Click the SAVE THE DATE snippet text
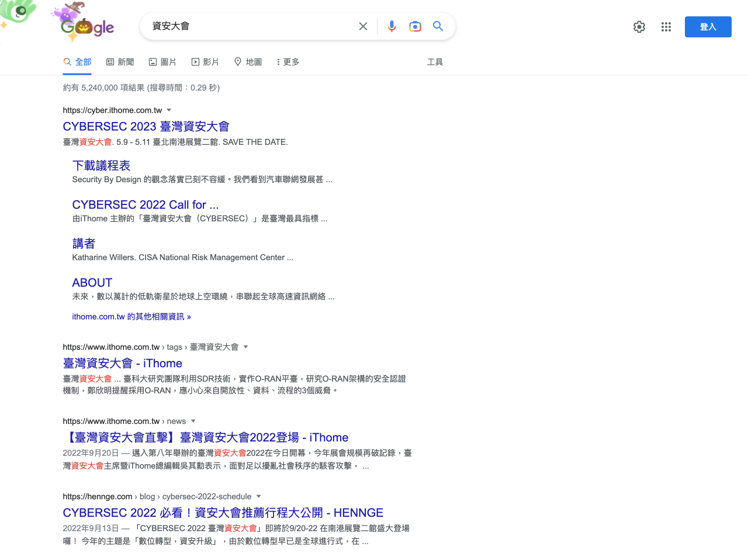 255,142
